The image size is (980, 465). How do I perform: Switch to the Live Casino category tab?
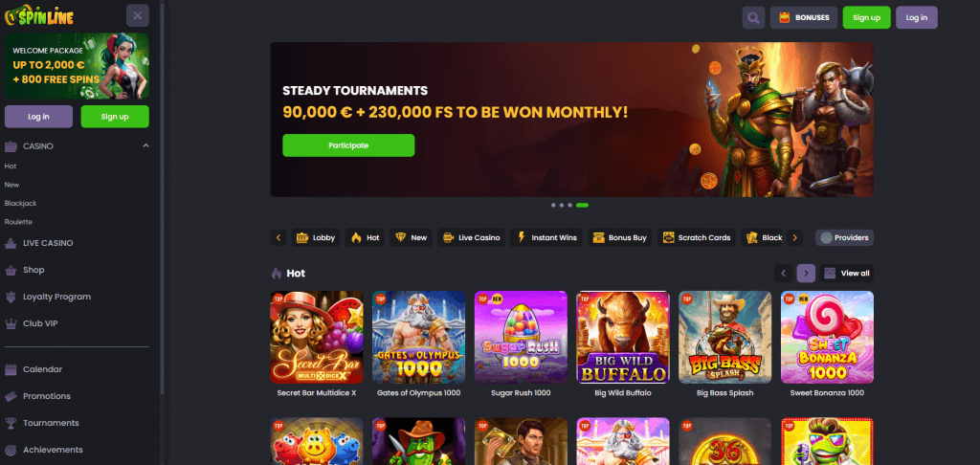471,237
